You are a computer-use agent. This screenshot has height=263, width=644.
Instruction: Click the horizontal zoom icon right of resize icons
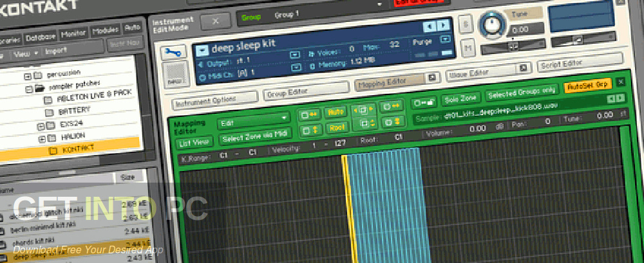391,106
